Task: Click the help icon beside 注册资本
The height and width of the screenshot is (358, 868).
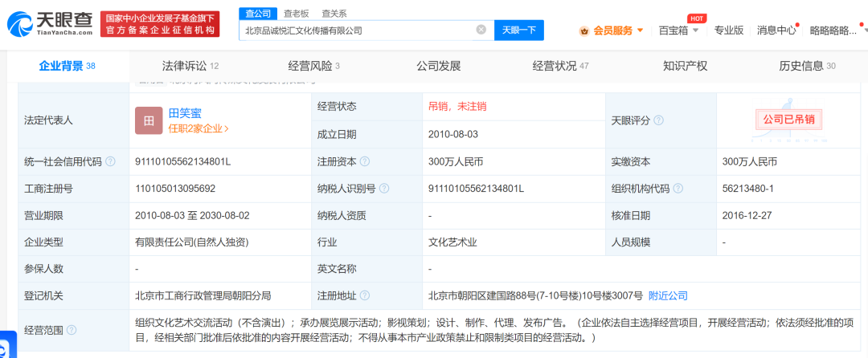Action: [364, 162]
